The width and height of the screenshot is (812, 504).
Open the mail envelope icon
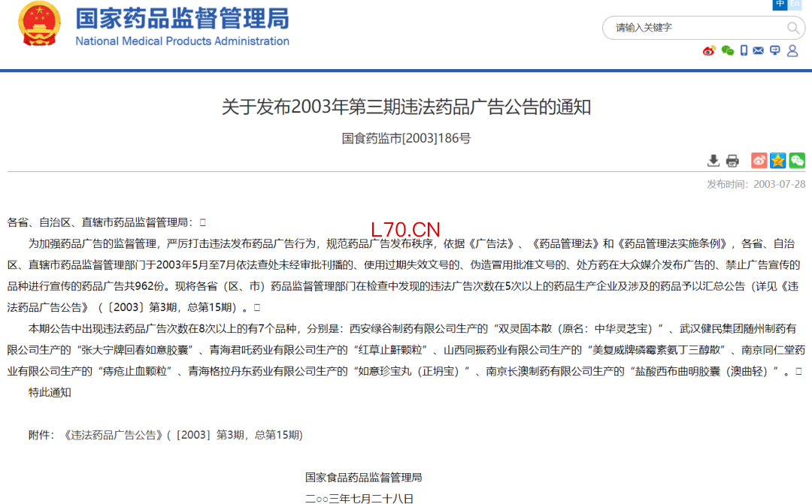(x=758, y=51)
